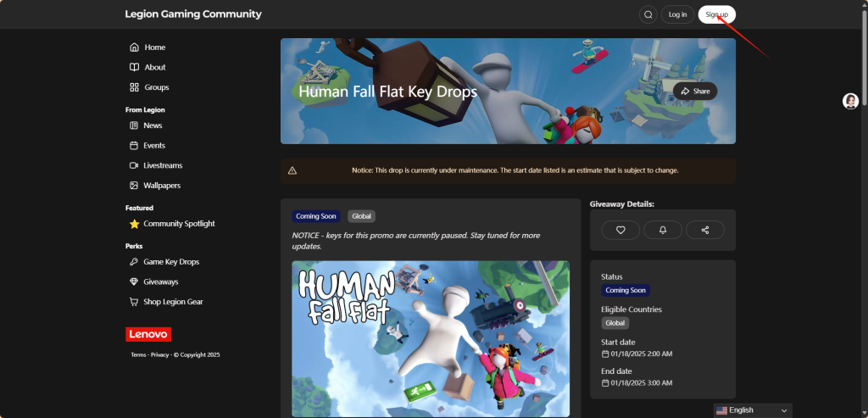
Task: Click the Sign up button
Action: tap(716, 14)
